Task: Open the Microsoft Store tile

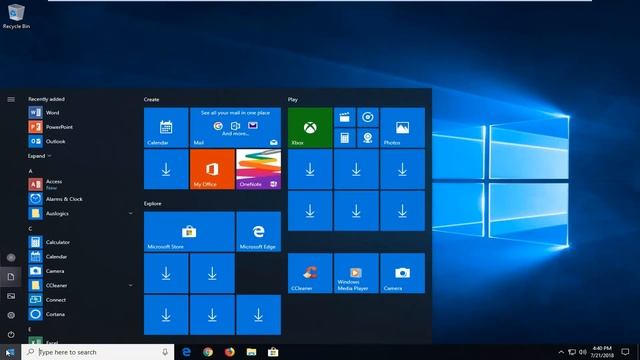Action: point(189,231)
